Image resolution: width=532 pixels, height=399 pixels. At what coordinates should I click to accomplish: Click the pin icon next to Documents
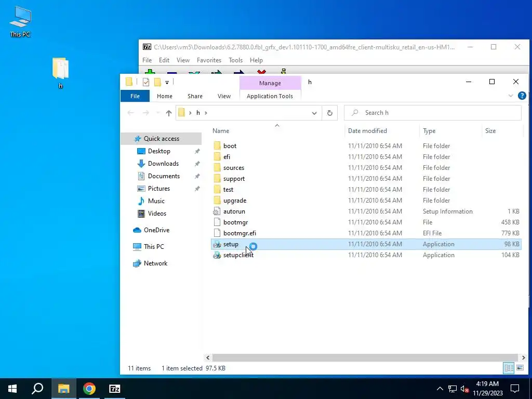click(x=197, y=177)
